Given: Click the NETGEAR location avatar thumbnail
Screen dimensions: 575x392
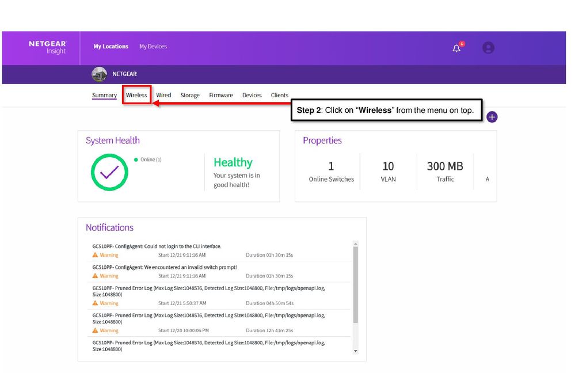Looking at the screenshot, I should [99, 74].
